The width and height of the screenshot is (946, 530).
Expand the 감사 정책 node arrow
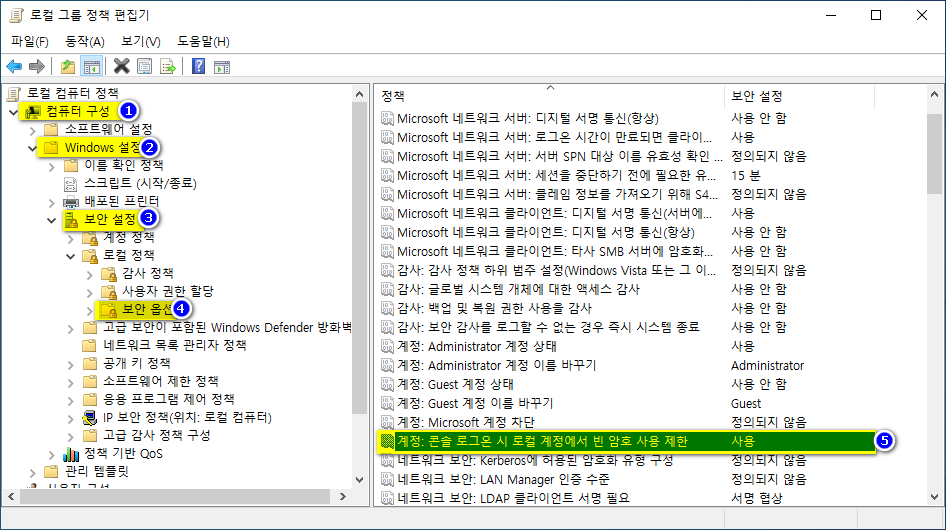(90, 275)
